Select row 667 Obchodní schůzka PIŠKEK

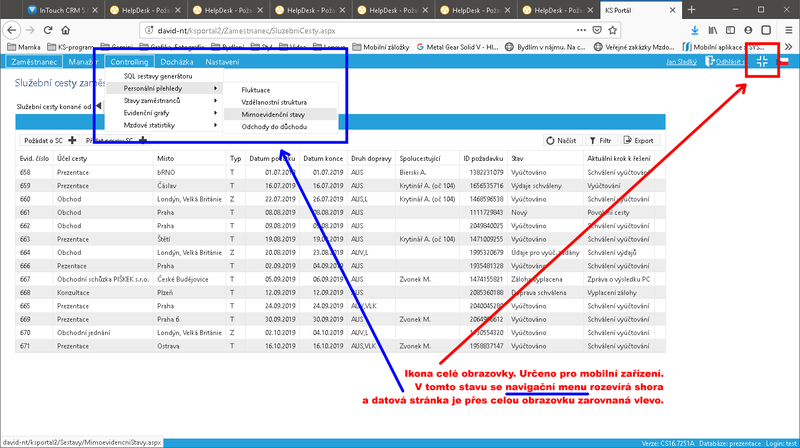pyautogui.click(x=340, y=279)
